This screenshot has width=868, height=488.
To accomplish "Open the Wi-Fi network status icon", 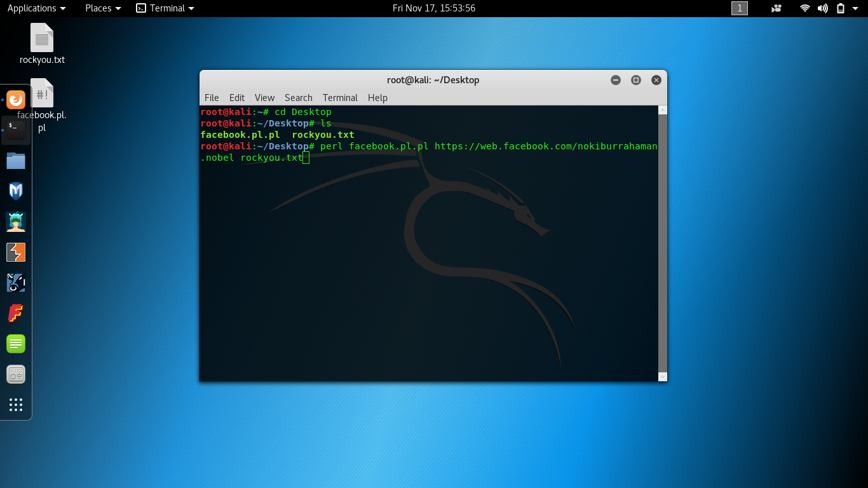I will point(805,8).
